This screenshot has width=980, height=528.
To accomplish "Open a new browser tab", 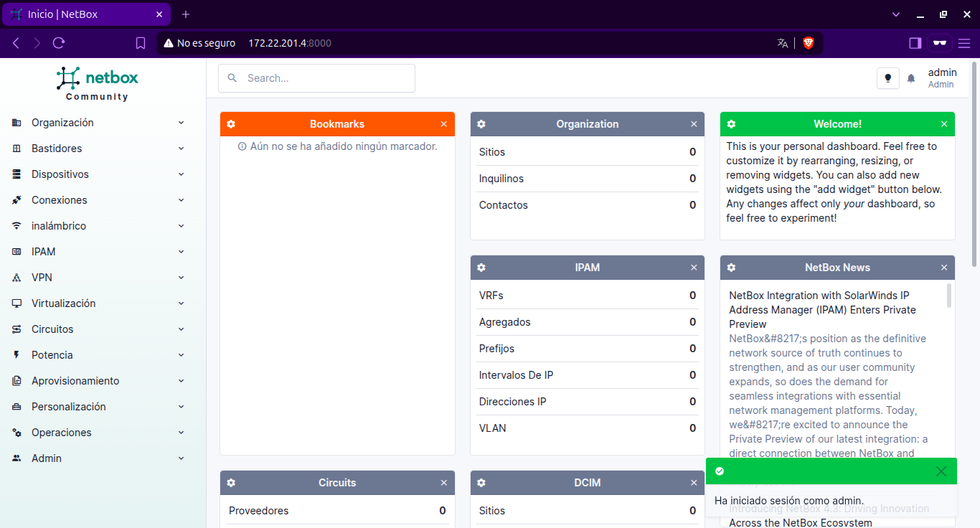I will 186,14.
